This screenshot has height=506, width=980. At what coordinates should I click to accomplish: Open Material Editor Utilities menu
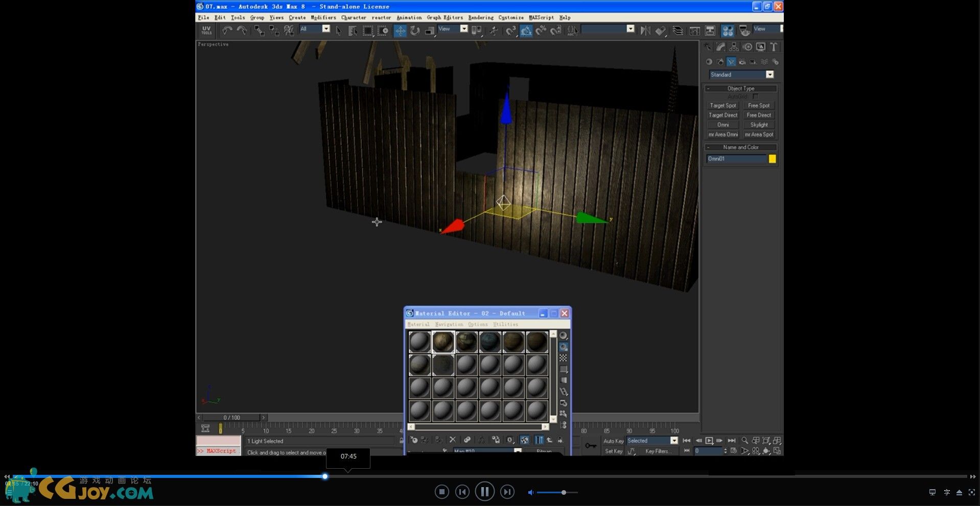[506, 324]
